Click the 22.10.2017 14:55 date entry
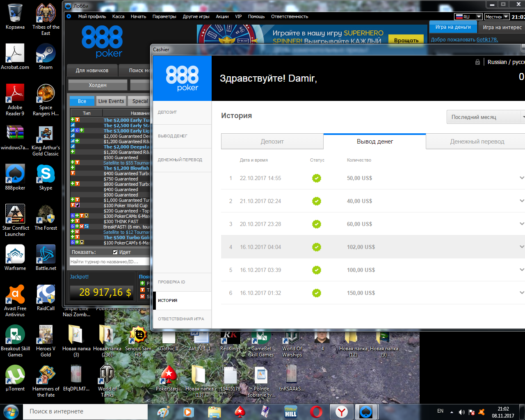The width and height of the screenshot is (525, 420). pyautogui.click(x=260, y=178)
